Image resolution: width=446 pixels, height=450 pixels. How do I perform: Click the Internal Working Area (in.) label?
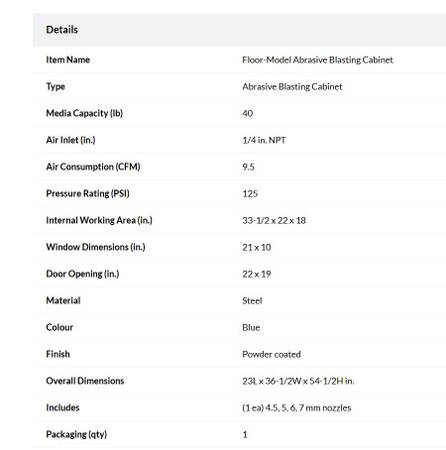pyautogui.click(x=99, y=220)
